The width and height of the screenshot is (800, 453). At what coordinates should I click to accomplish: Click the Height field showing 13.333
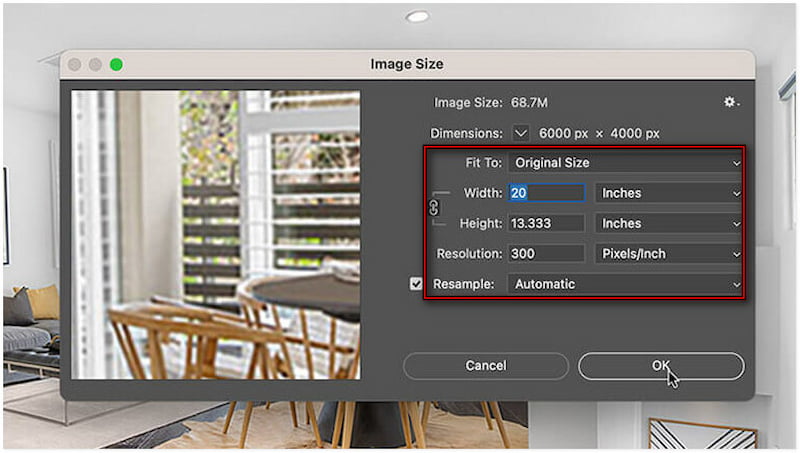click(546, 223)
